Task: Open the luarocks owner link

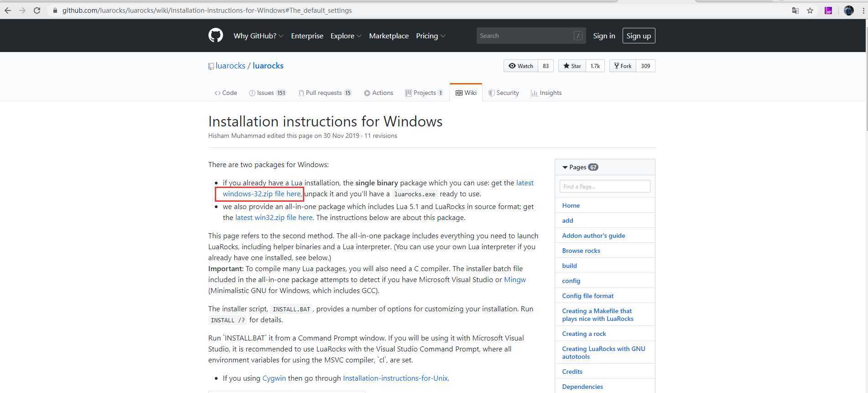Action: [x=230, y=66]
